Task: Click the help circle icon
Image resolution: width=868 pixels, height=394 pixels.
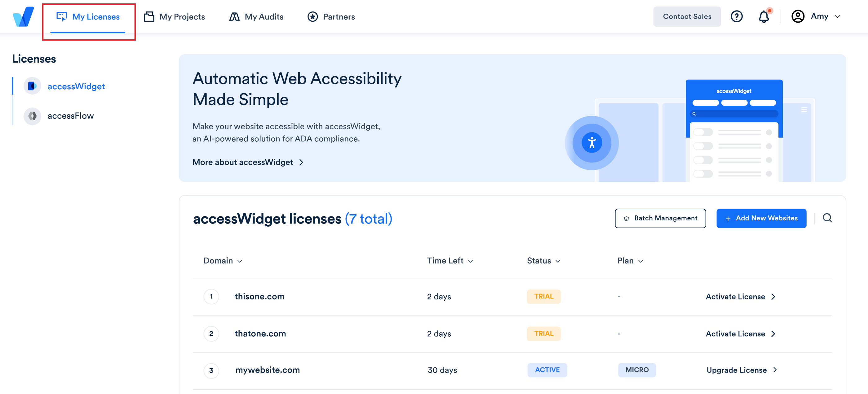Action: pos(737,16)
